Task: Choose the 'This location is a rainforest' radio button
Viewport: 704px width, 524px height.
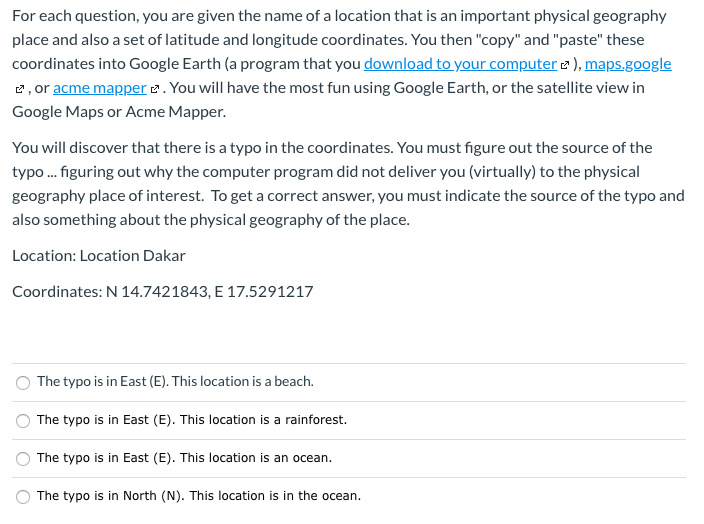Action: coord(23,420)
